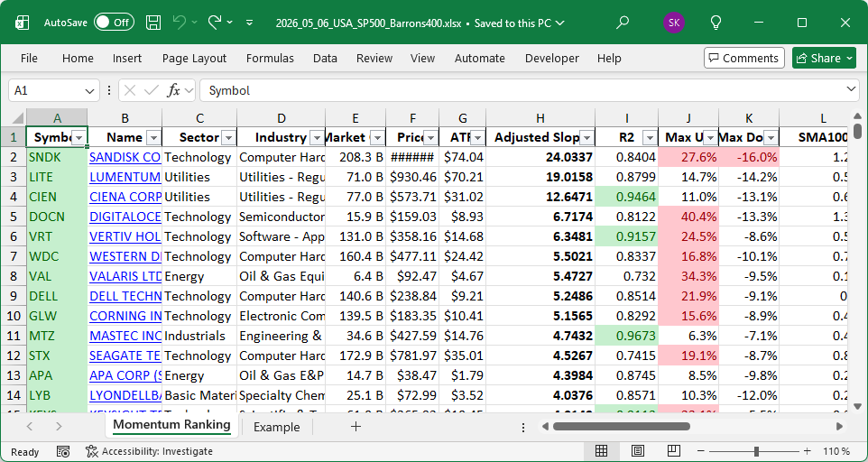
Task: Open the Industry column filter dropdown
Action: click(x=318, y=138)
